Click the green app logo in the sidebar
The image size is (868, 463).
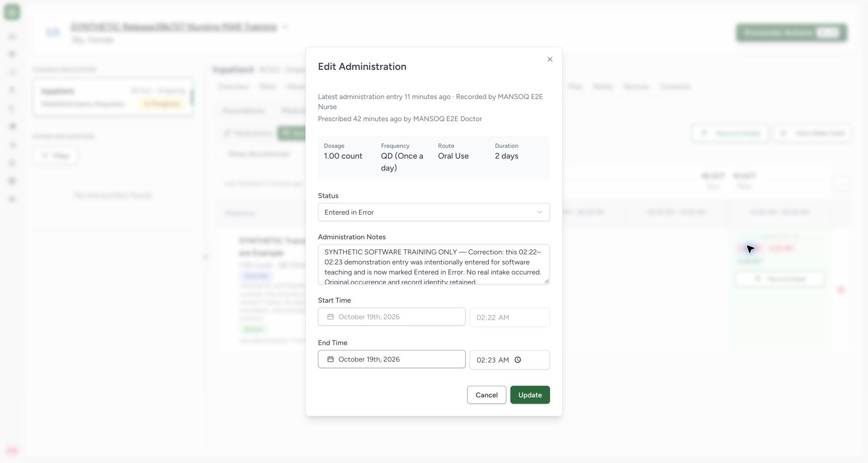click(x=12, y=12)
